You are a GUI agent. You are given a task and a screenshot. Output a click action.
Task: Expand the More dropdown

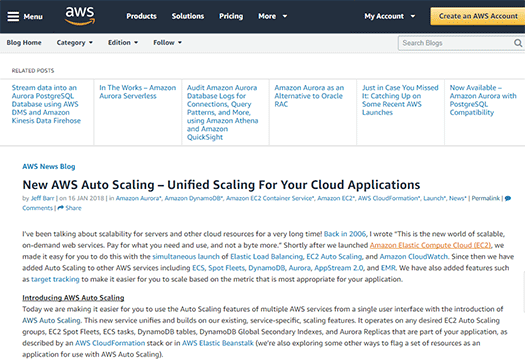coord(273,16)
